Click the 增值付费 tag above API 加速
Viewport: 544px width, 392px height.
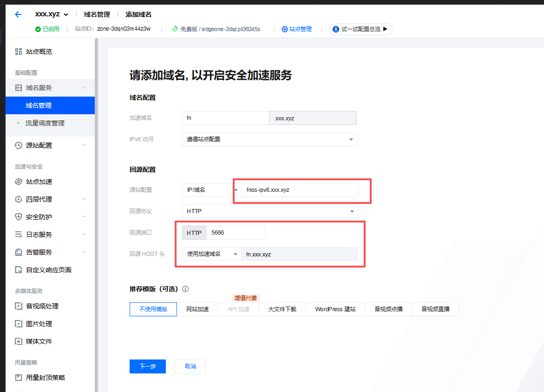click(x=246, y=298)
